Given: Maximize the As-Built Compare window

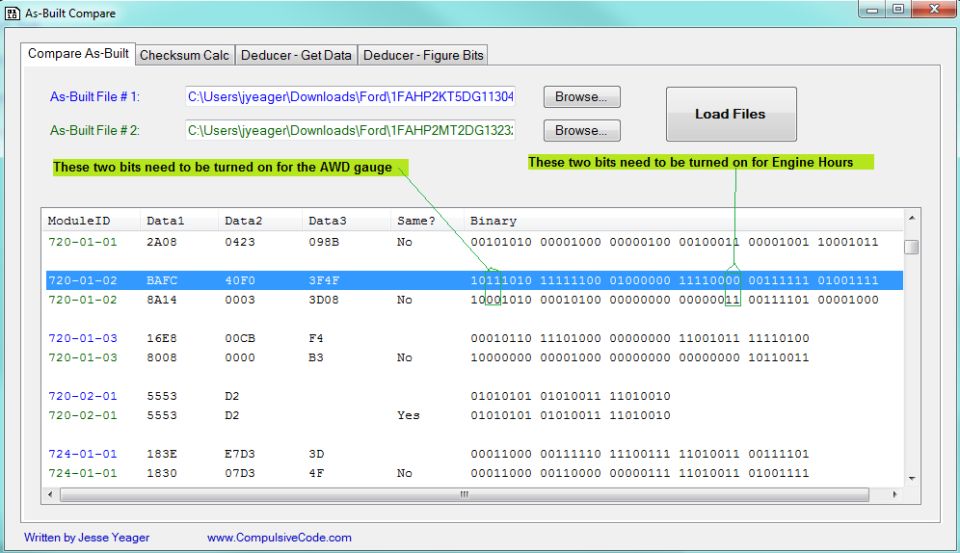Looking at the screenshot, I should point(898,9).
